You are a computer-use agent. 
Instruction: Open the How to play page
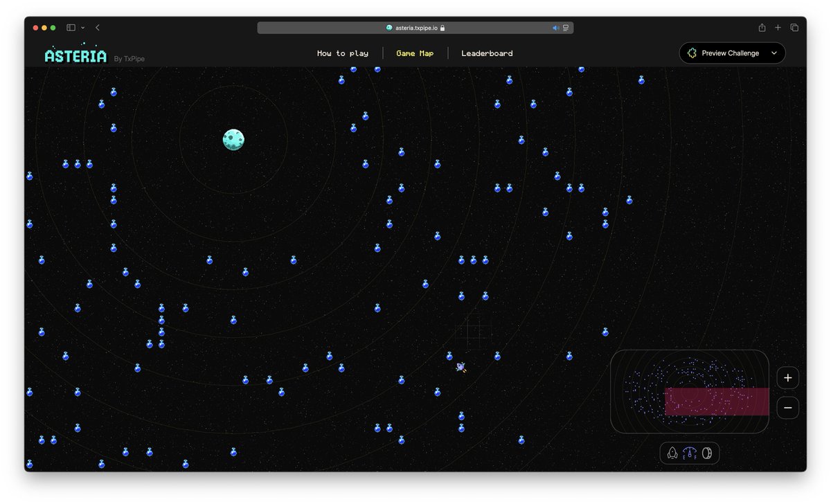click(343, 53)
